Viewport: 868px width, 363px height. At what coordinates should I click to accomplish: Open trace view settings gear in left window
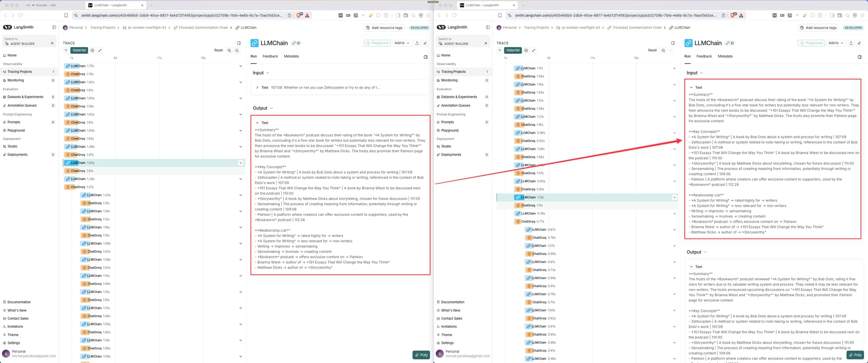point(92,50)
